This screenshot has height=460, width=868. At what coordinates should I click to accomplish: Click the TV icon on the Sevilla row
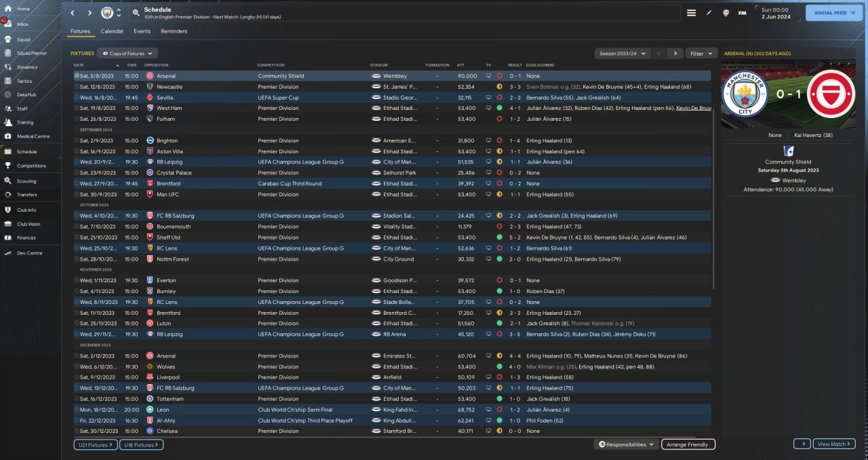(488, 98)
